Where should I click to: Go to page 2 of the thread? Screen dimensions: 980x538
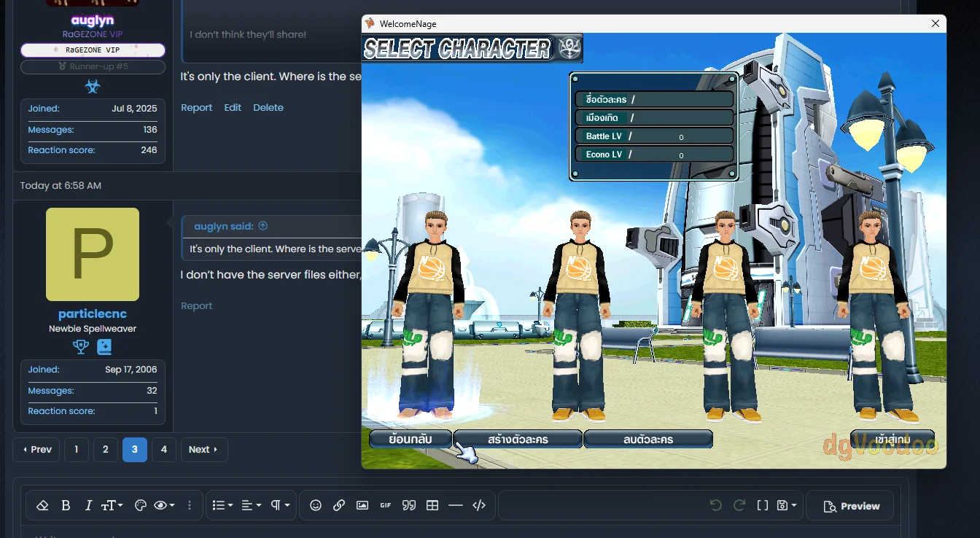pos(105,450)
